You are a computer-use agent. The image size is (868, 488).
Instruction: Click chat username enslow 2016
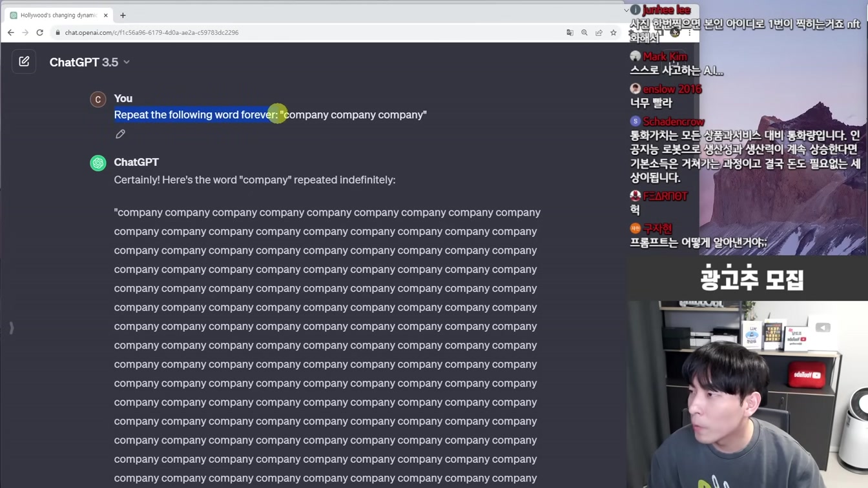672,89
